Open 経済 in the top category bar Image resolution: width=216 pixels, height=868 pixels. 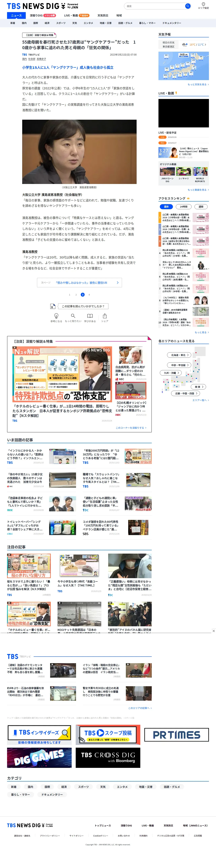point(47,23)
